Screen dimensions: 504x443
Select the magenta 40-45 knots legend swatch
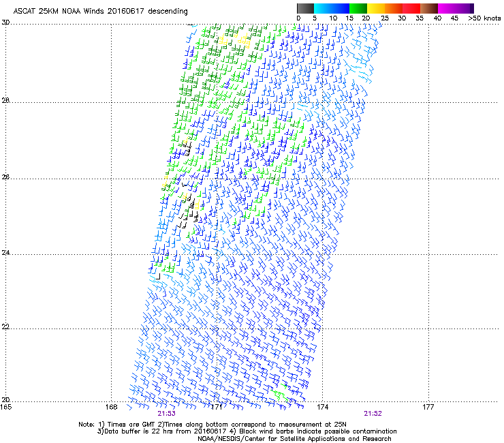point(447,8)
